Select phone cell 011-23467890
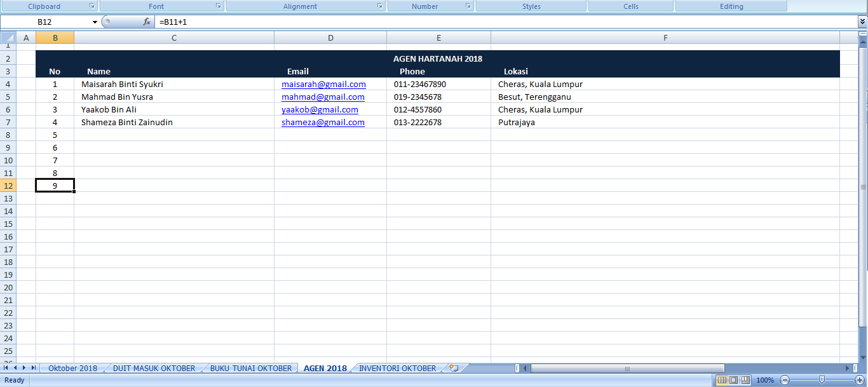This screenshot has height=387, width=868. tap(438, 84)
